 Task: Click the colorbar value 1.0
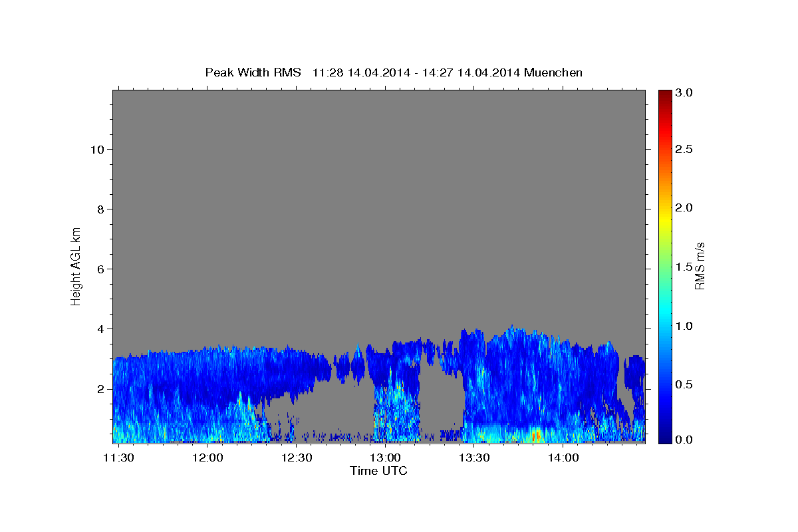[x=684, y=325]
